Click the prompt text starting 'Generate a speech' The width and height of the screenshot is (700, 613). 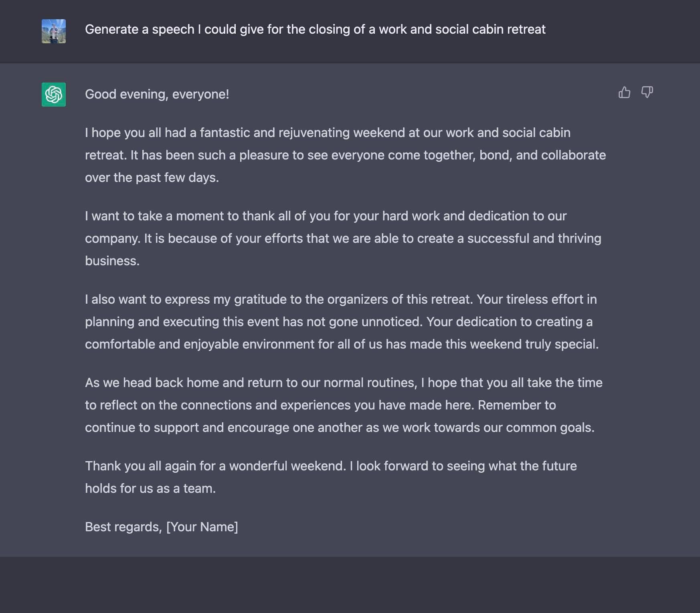coord(315,29)
